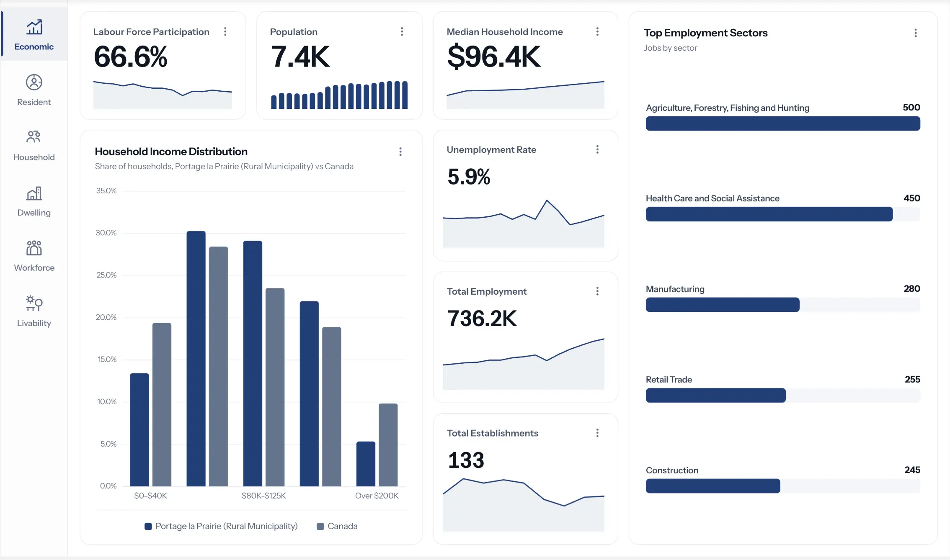The width and height of the screenshot is (950, 560).
Task: Open the Dwelling section icon
Action: [34, 193]
